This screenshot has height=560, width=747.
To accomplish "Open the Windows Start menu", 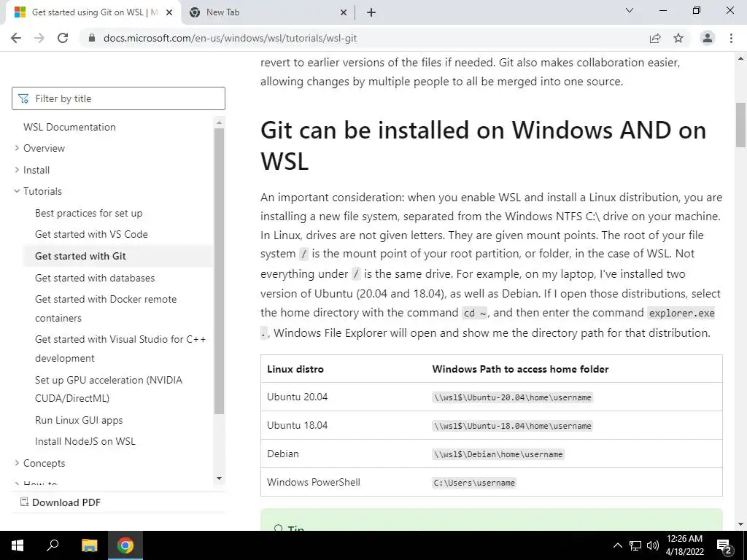I will pos(18,545).
